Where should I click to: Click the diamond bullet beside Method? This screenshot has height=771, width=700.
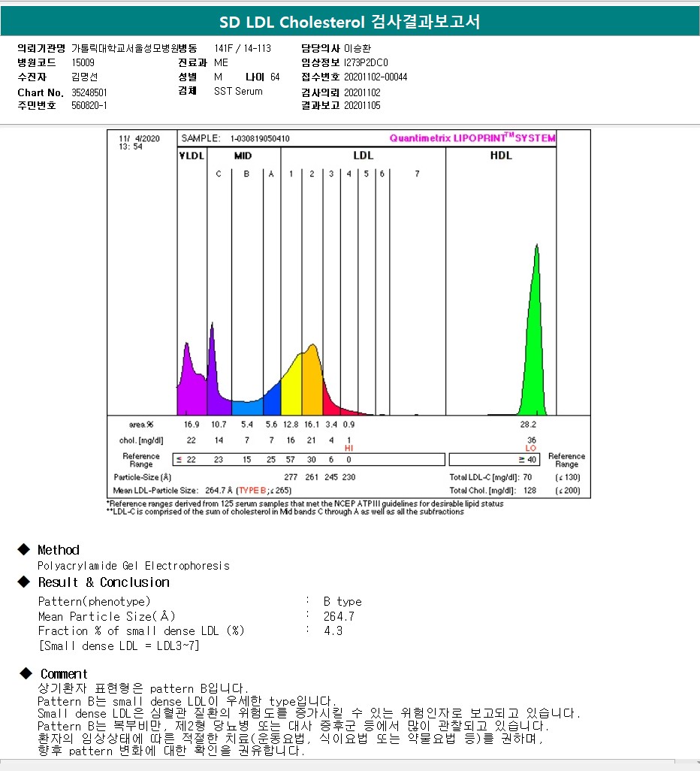pyautogui.click(x=23, y=549)
